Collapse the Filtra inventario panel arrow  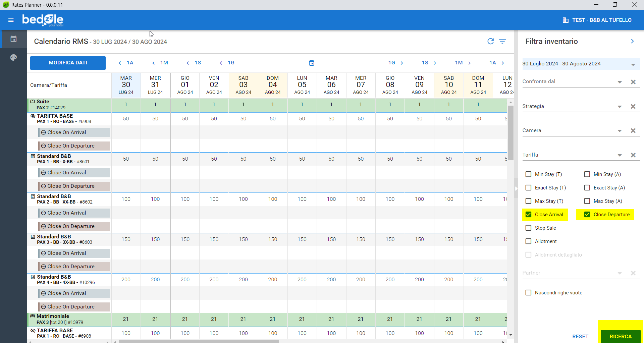[x=632, y=41]
